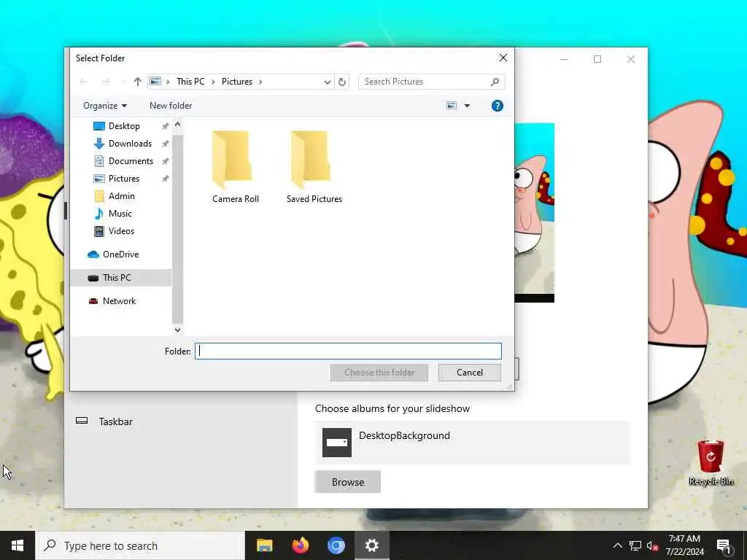
Task: Expand the chevron after Pictures in path
Action: pos(260,82)
